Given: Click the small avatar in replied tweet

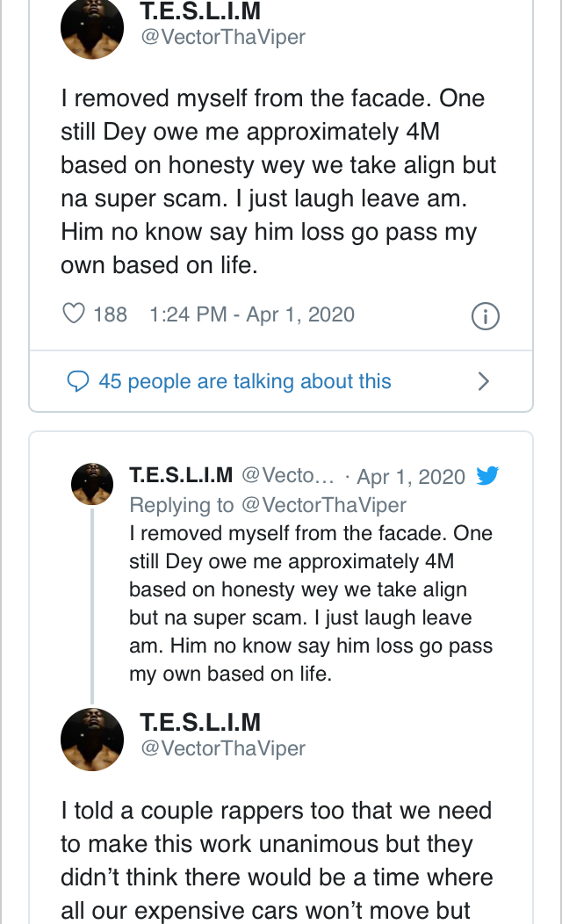Looking at the screenshot, I should (92, 483).
